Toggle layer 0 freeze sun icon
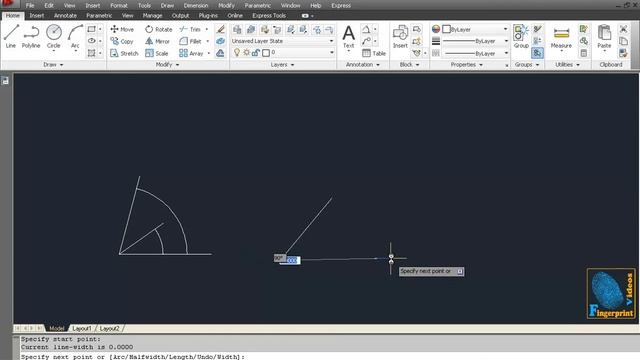Screen dimensions: 640x360 point(247,53)
